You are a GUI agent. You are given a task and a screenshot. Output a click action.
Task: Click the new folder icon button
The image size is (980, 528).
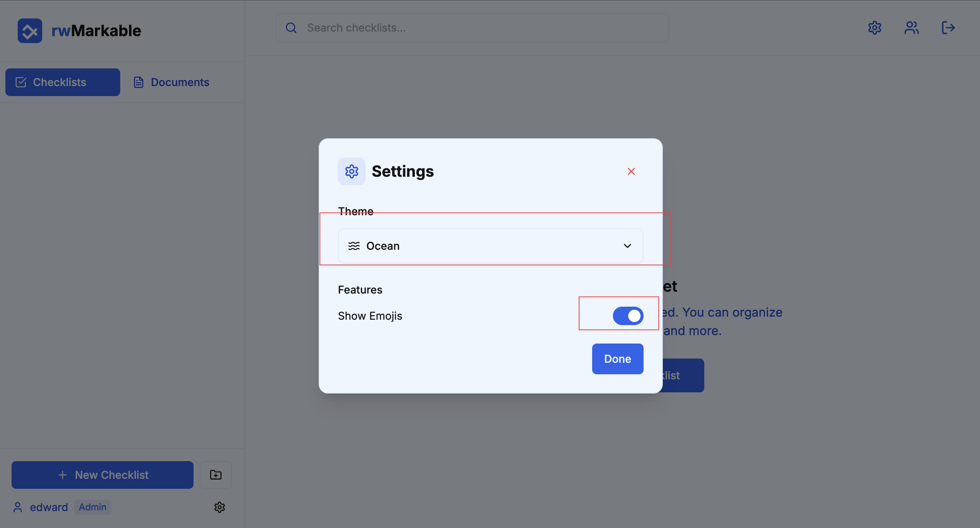(216, 475)
